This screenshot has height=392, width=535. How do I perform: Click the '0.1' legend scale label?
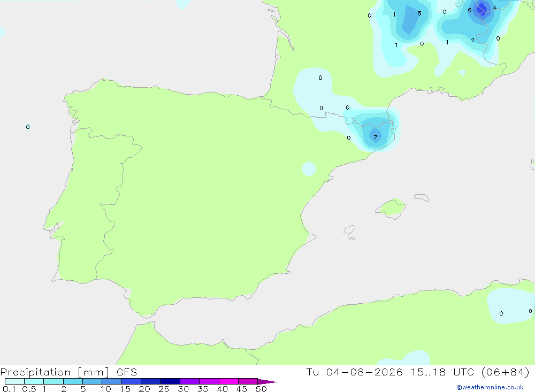9,389
